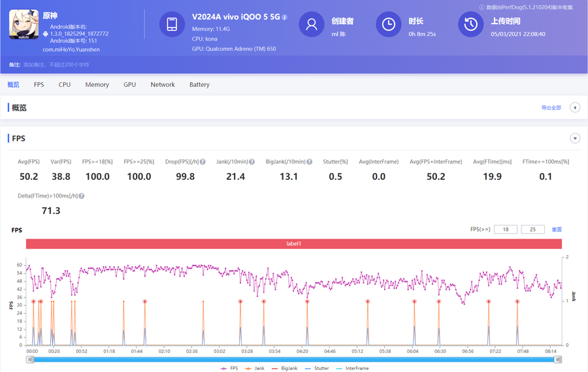
Task: Hide the Stutter series via the legend
Action: coord(316,368)
